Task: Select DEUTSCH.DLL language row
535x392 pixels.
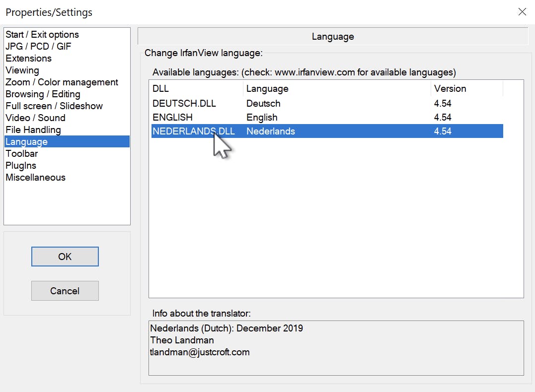Action: (x=184, y=104)
